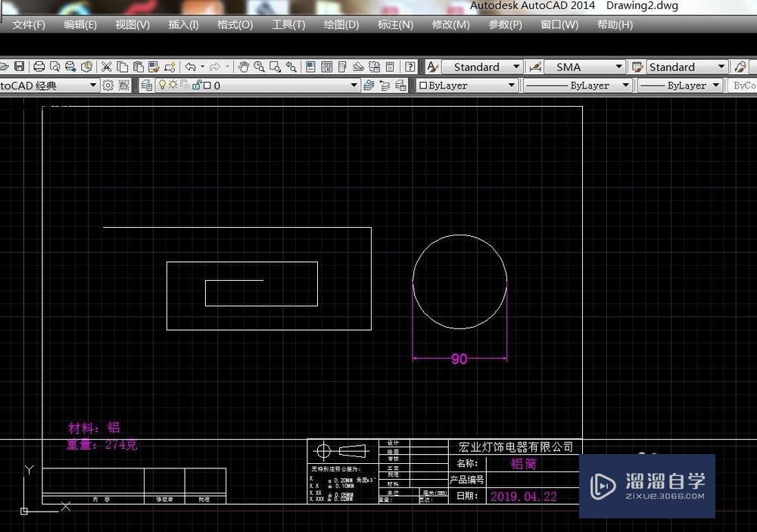Click the Help question mark icon
The width and height of the screenshot is (757, 532).
pyautogui.click(x=410, y=67)
